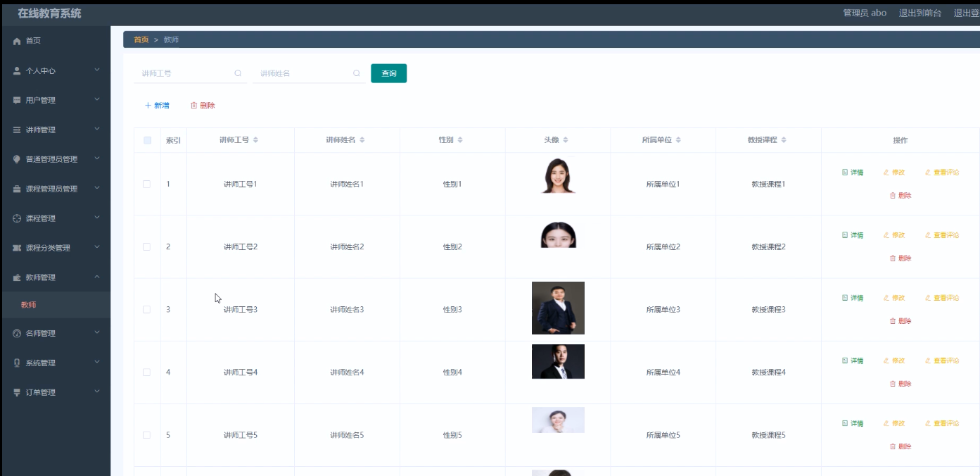Check the row 3 checkbox (讲师工号3)
Screen dimensions: 980x476
(146, 309)
